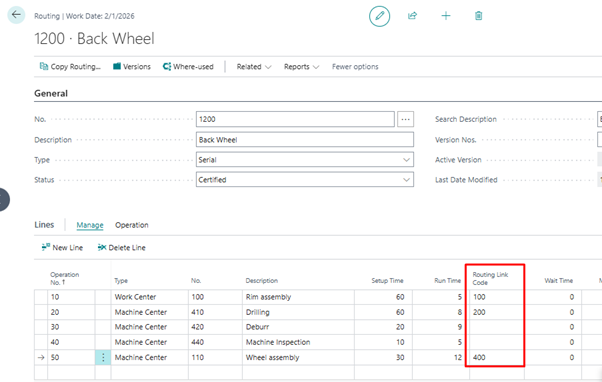
Task: Open the Type dropdown showing Serial
Action: click(305, 160)
